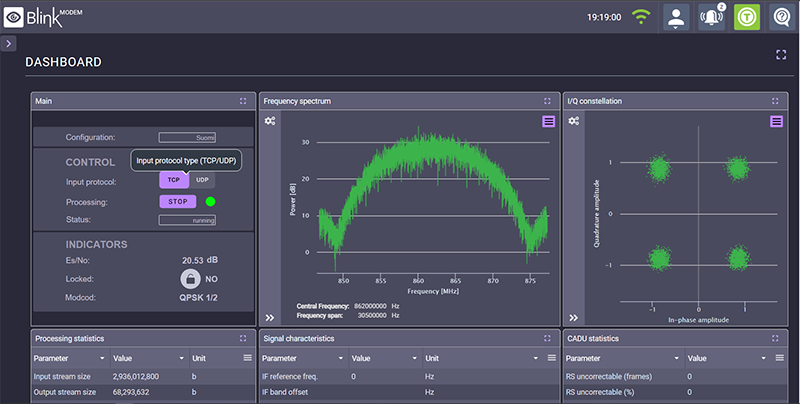Click the Wi-Fi connection status icon
Screen dimensions: 800x404
[641, 17]
